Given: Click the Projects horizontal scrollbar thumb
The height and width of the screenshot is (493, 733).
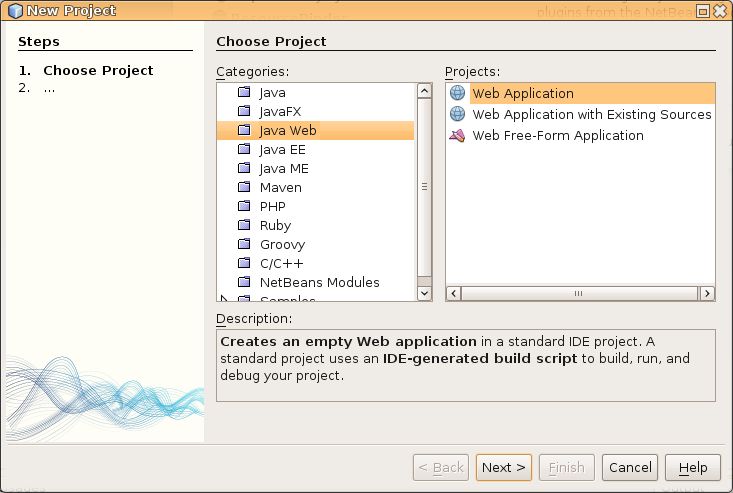Looking at the screenshot, I should pyautogui.click(x=579, y=293).
